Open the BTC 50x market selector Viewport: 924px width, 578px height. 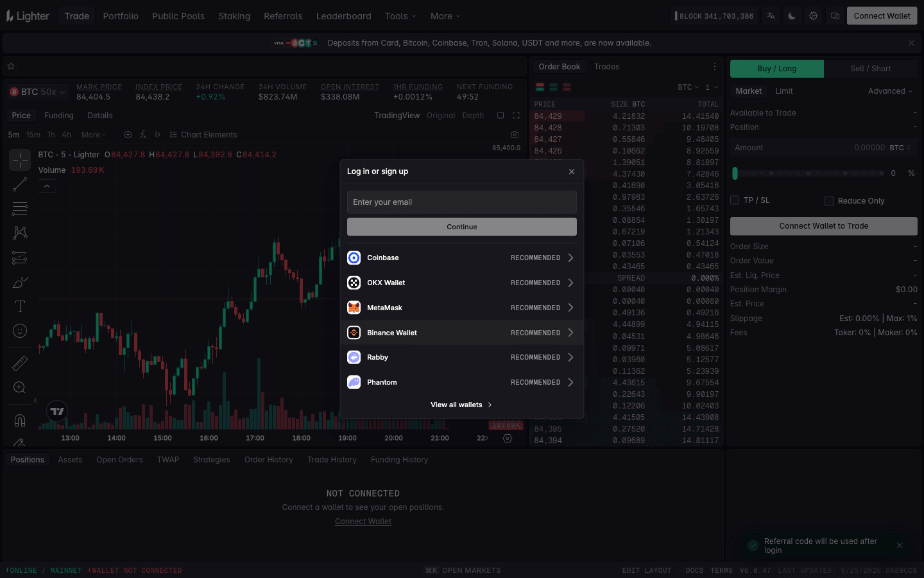click(x=37, y=92)
